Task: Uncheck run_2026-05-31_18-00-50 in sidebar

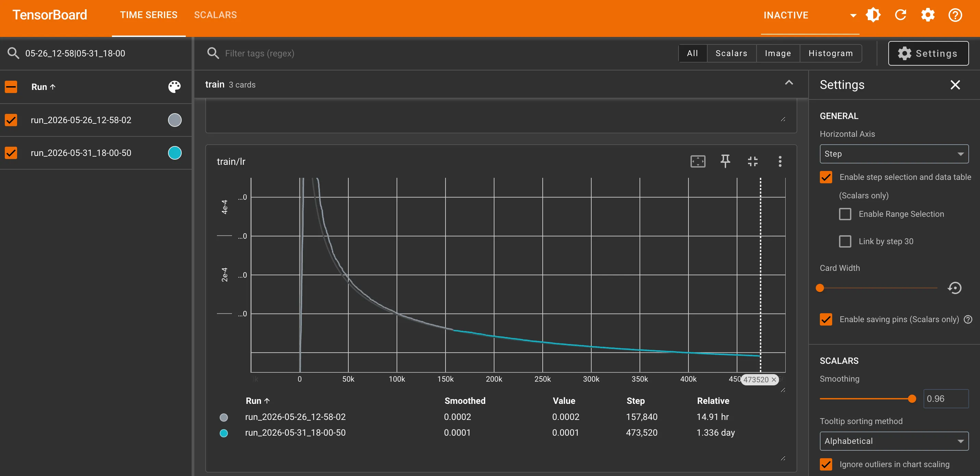Action: [x=11, y=153]
